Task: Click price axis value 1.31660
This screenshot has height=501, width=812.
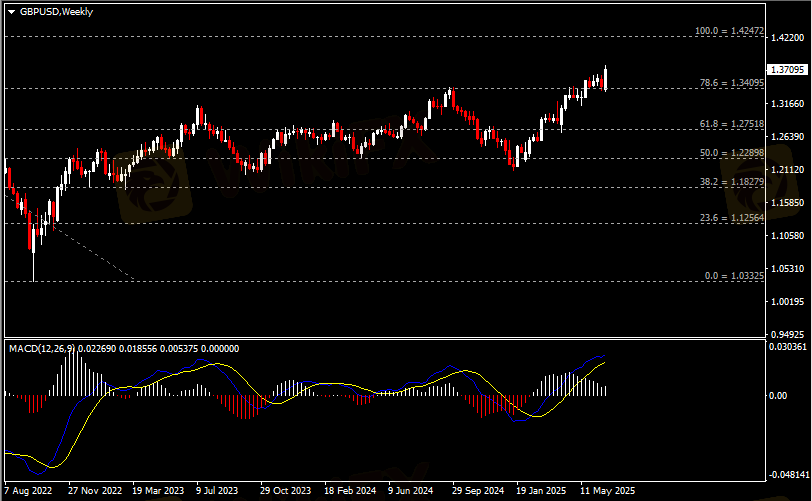Action: point(788,104)
